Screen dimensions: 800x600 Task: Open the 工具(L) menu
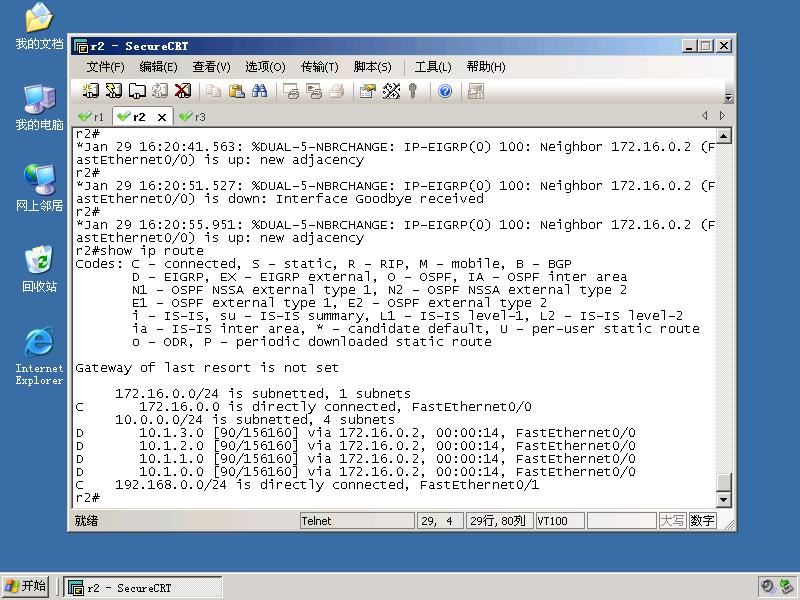(433, 67)
